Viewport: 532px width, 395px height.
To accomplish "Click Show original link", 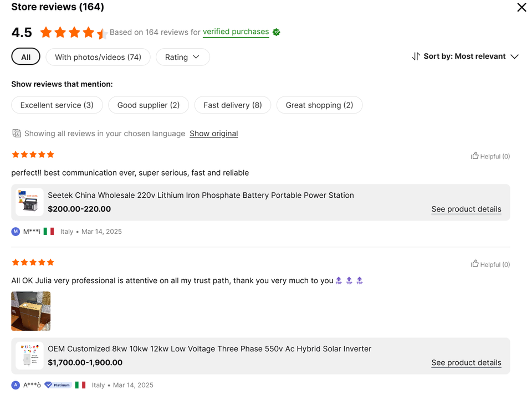I will click(213, 134).
